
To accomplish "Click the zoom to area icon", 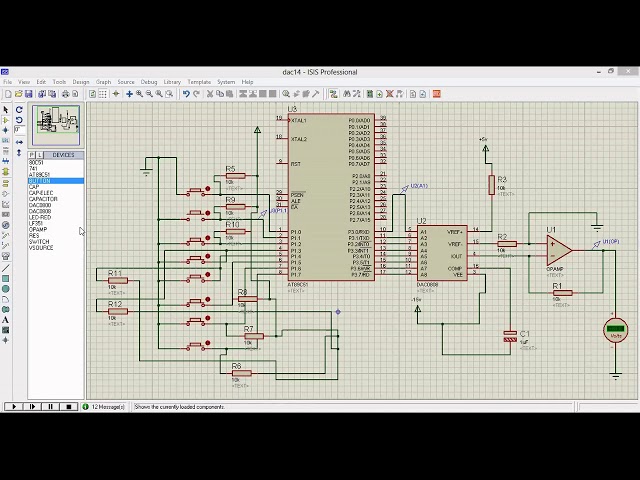I will (x=169, y=94).
